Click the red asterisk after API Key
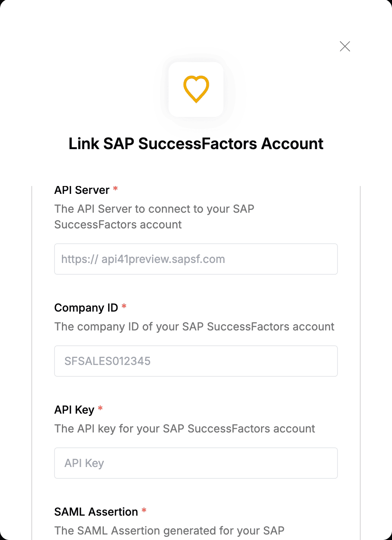The height and width of the screenshot is (540, 392). 100,409
